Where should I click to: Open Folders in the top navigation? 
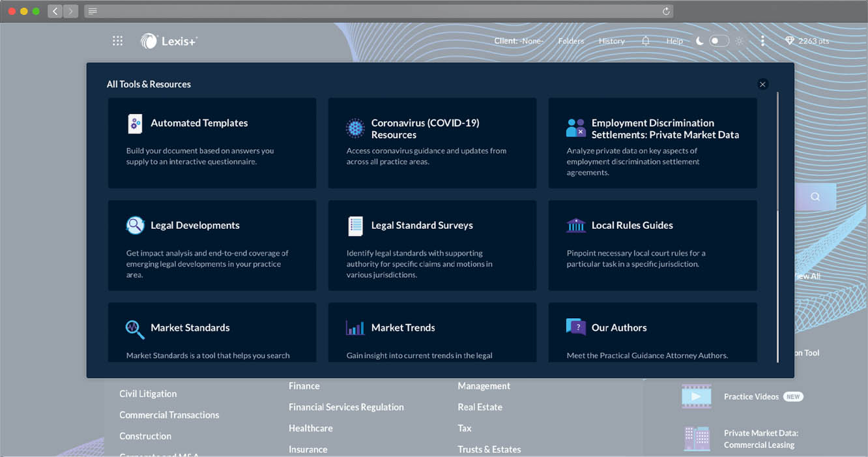point(571,41)
